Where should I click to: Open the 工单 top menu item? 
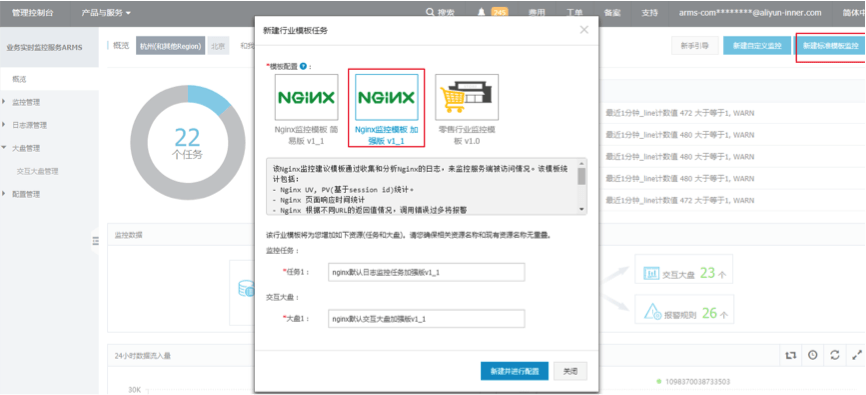(574, 13)
